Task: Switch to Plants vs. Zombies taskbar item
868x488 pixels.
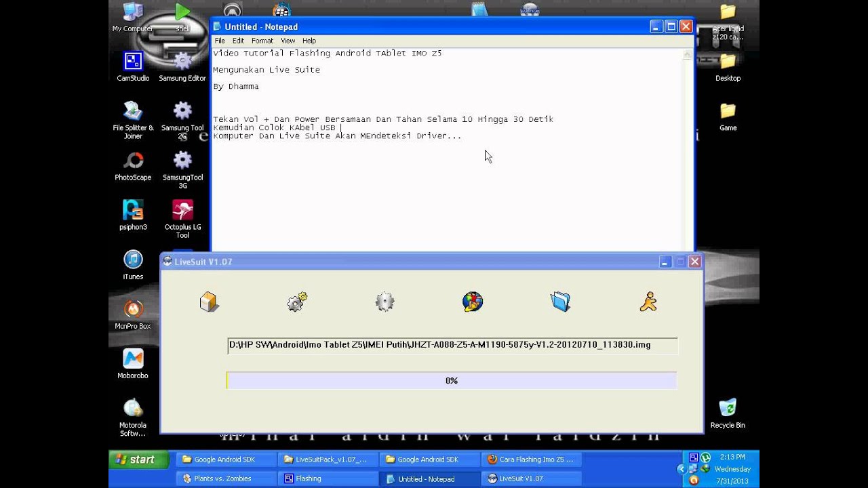Action: (226, 479)
